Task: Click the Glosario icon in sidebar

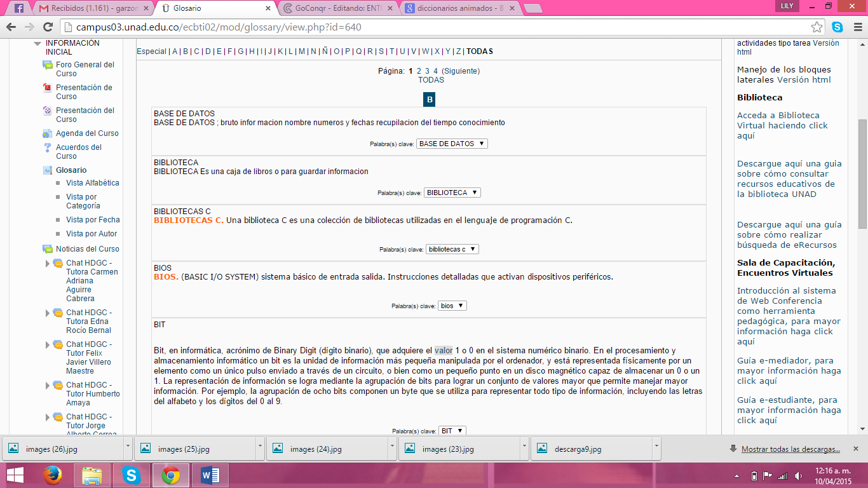Action: tap(47, 170)
